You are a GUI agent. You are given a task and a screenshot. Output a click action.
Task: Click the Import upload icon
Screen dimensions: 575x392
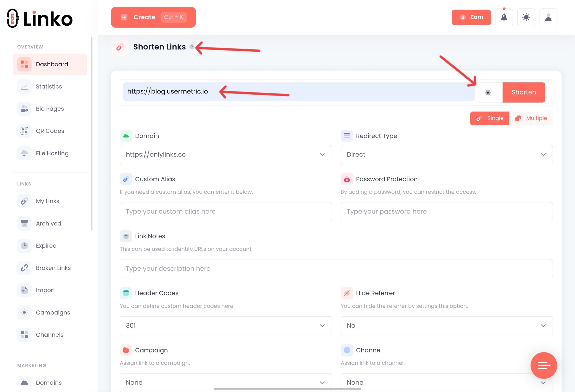click(24, 290)
